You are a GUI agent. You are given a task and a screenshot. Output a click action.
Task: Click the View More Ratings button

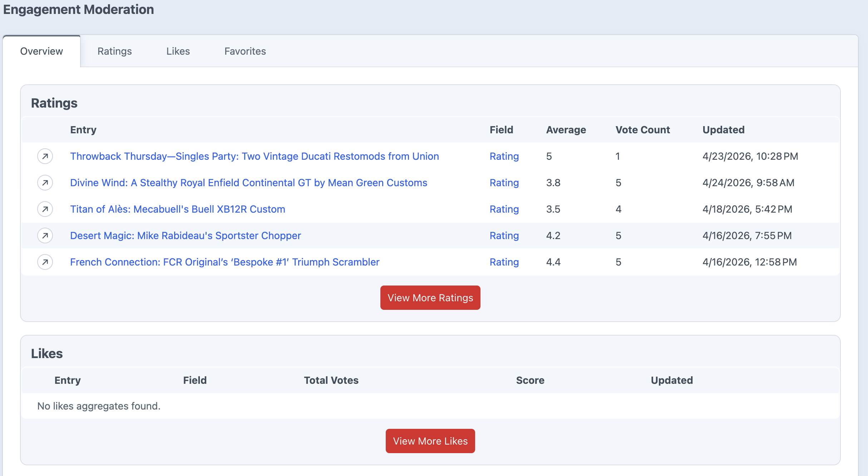pyautogui.click(x=430, y=298)
